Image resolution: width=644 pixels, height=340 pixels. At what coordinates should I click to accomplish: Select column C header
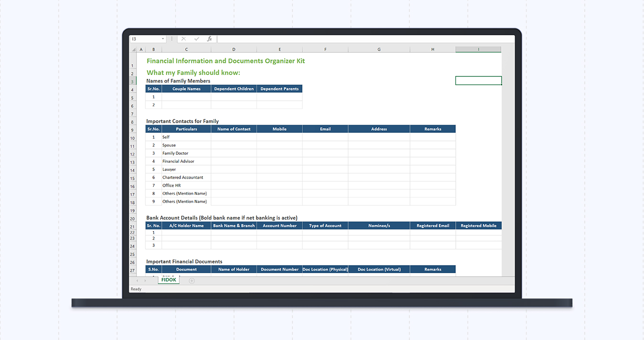pyautogui.click(x=186, y=49)
